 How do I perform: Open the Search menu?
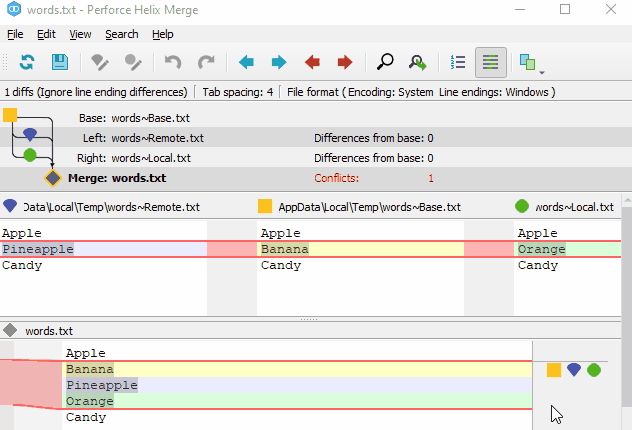[122, 35]
